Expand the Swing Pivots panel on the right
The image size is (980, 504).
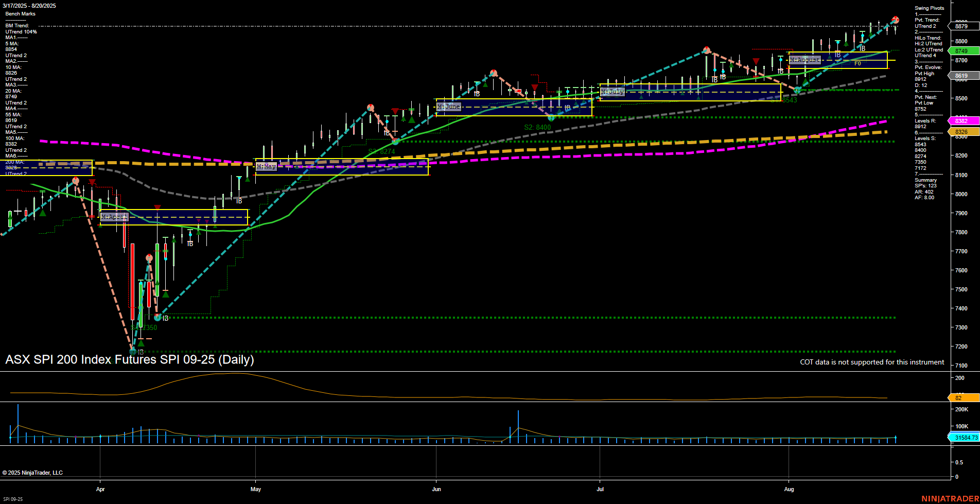coord(930,8)
